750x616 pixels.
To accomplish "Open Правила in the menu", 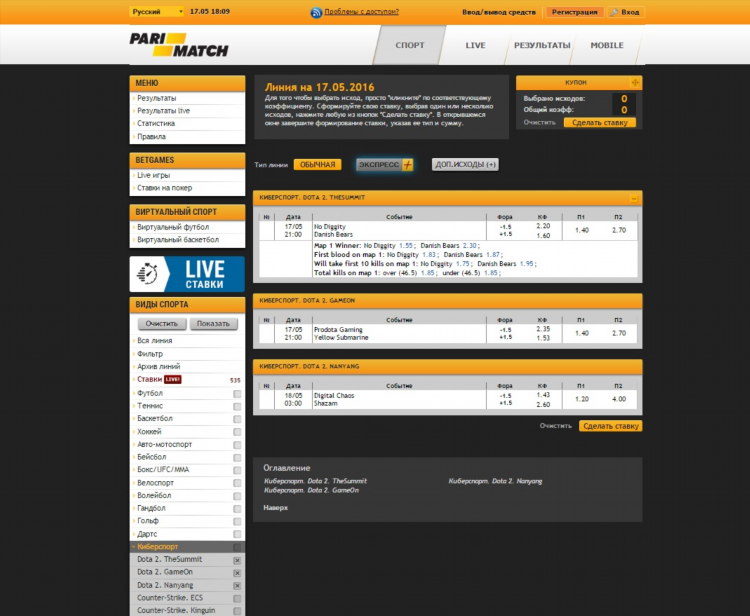I will pos(151,137).
